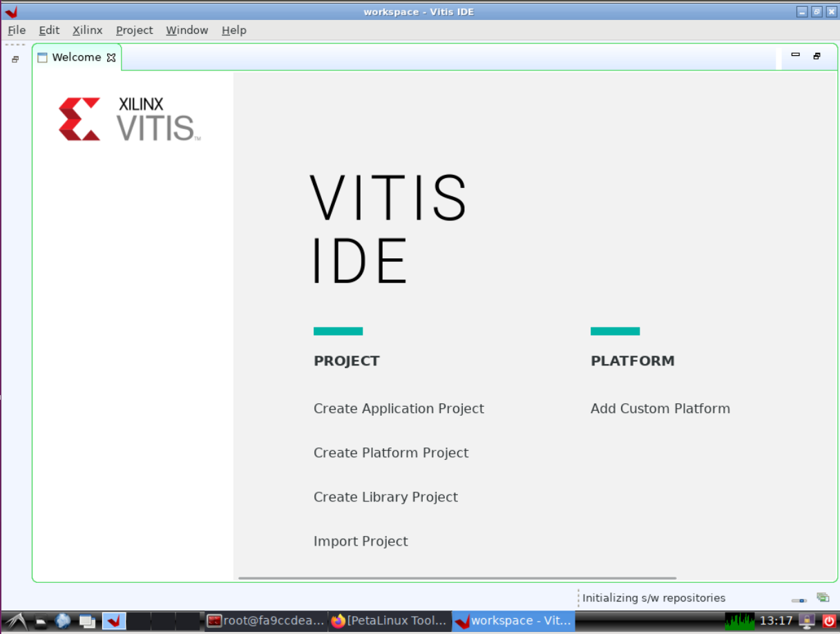Click workspace Vitis taskbar button
The image size is (840, 634).
(x=513, y=621)
